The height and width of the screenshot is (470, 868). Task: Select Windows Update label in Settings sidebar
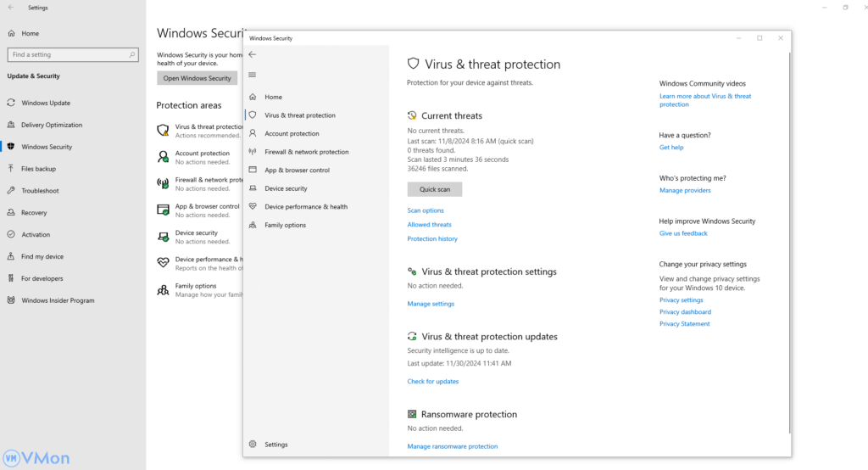[x=46, y=104]
